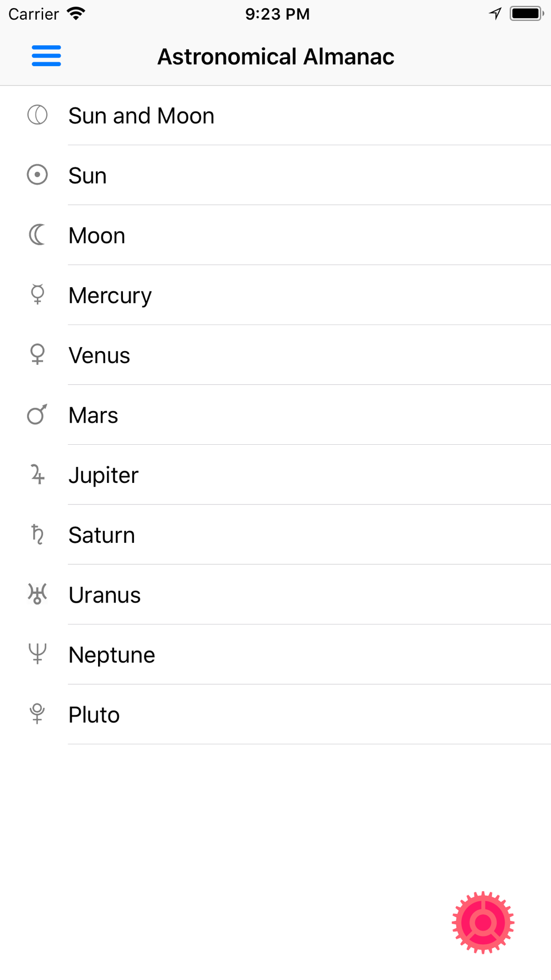Select the Sun list item

pyautogui.click(x=275, y=175)
